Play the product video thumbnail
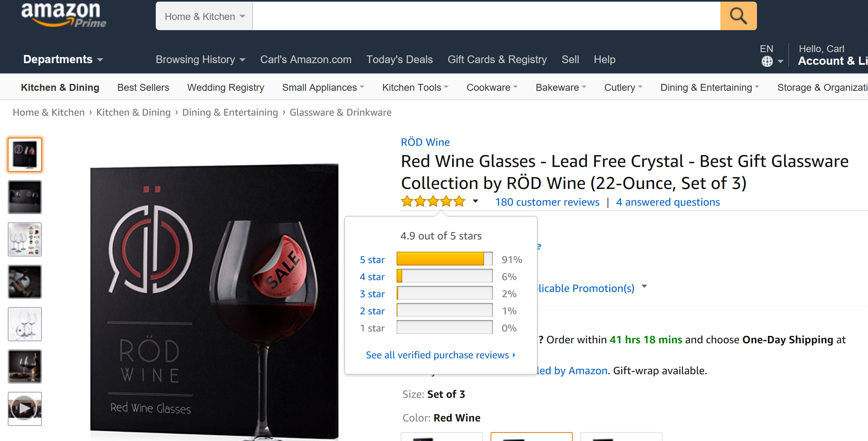Image resolution: width=868 pixels, height=441 pixels. (25, 408)
